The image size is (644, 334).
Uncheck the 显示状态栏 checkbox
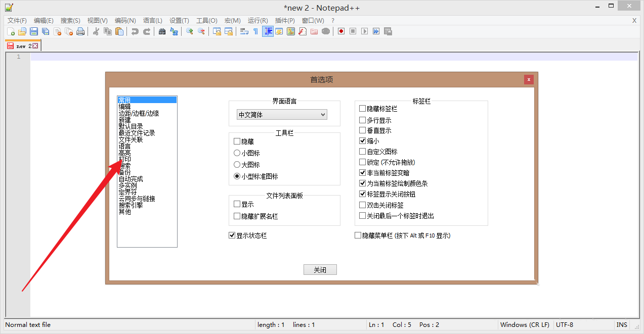pos(232,234)
